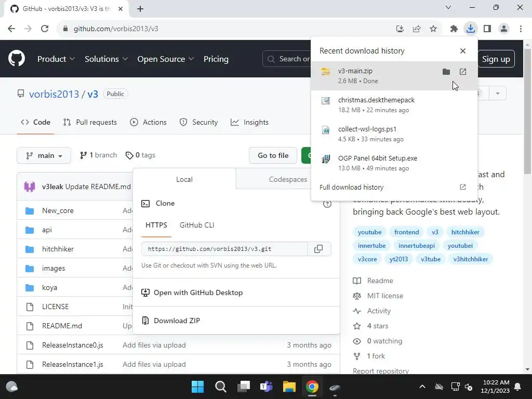This screenshot has width=532, height=399.
Task: Open taskbar Search
Action: (x=220, y=387)
